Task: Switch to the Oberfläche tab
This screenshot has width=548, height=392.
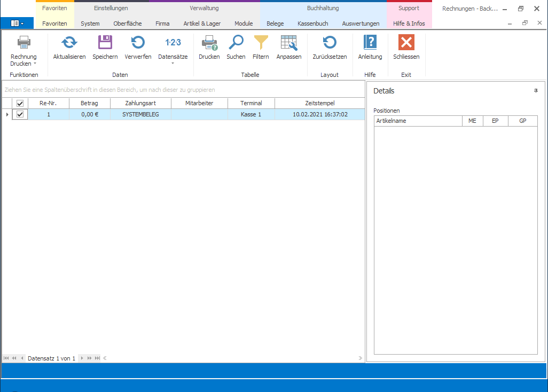Action: click(x=128, y=23)
